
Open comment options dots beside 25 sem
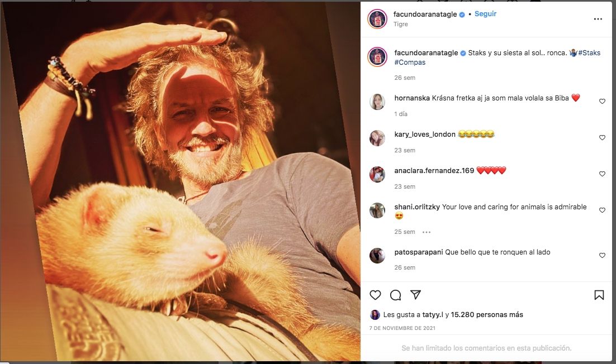coord(427,232)
